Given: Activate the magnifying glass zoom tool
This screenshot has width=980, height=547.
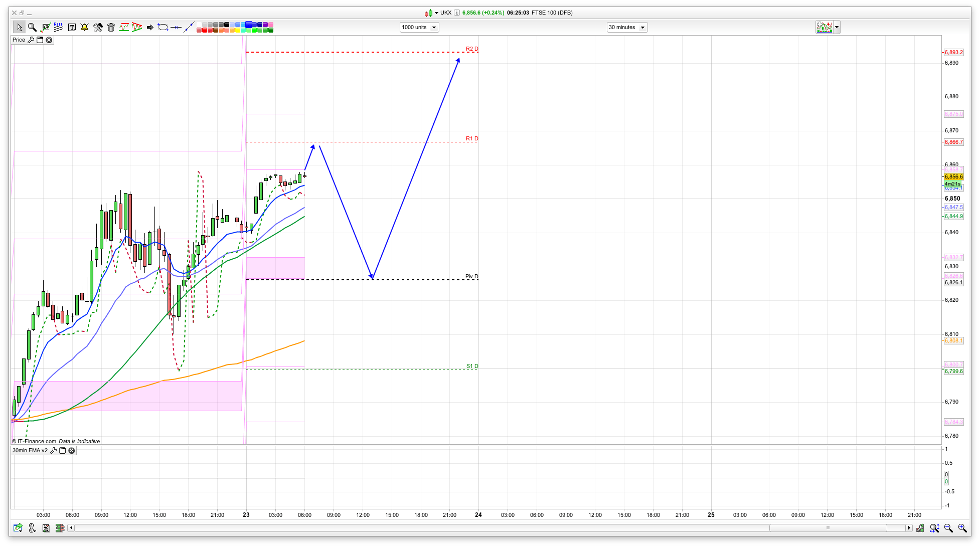Looking at the screenshot, I should pyautogui.click(x=32, y=28).
